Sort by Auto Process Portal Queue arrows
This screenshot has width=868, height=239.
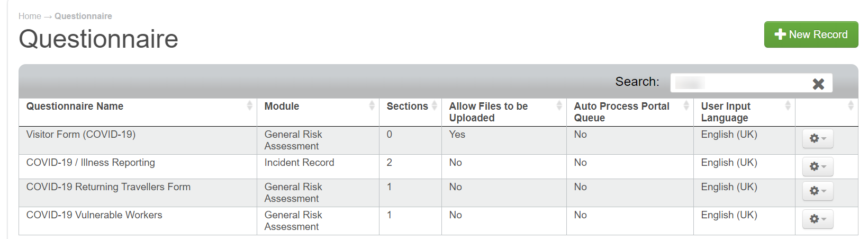686,106
